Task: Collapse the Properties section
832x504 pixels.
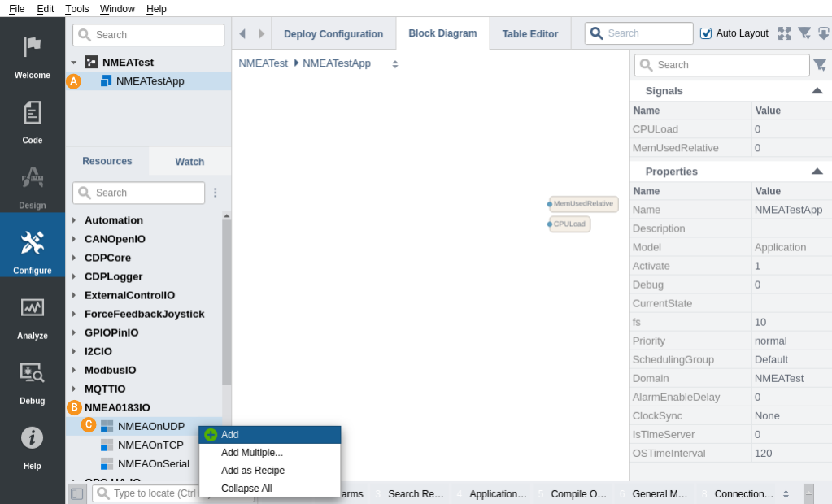Action: [817, 172]
